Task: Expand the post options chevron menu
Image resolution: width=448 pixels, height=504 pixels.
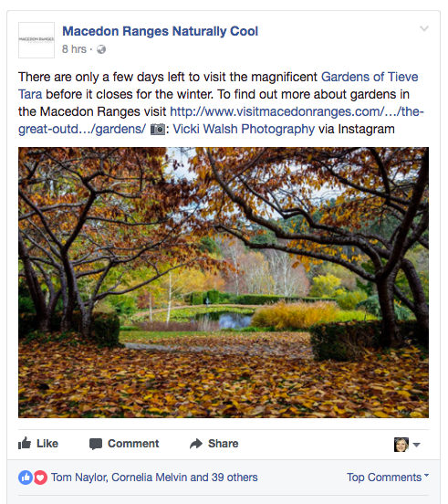Action: 424,29
